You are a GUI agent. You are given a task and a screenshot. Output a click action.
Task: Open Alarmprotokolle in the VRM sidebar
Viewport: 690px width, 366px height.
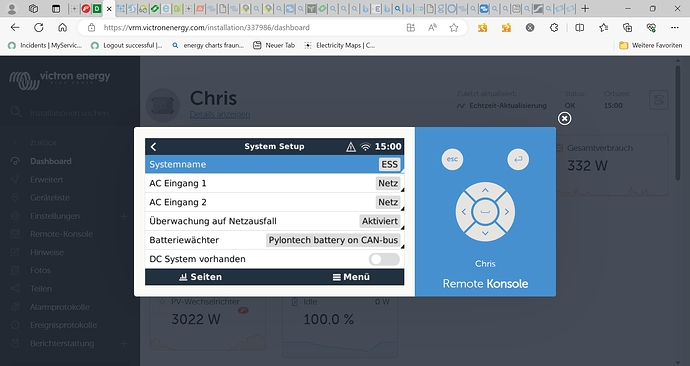[60, 307]
